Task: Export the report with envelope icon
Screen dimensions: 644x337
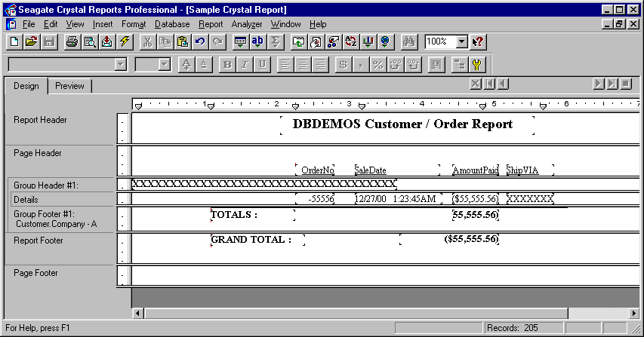Action: 106,41
